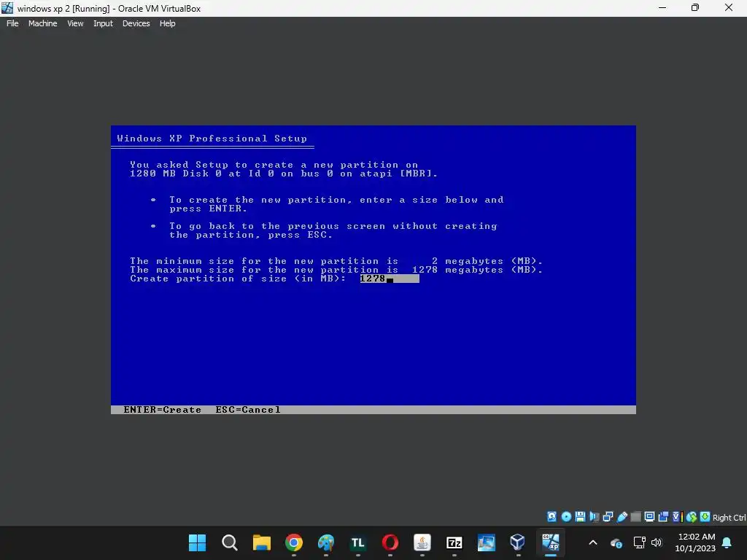Click the network tray icon
Image resolution: width=747 pixels, height=560 pixels.
639,542
